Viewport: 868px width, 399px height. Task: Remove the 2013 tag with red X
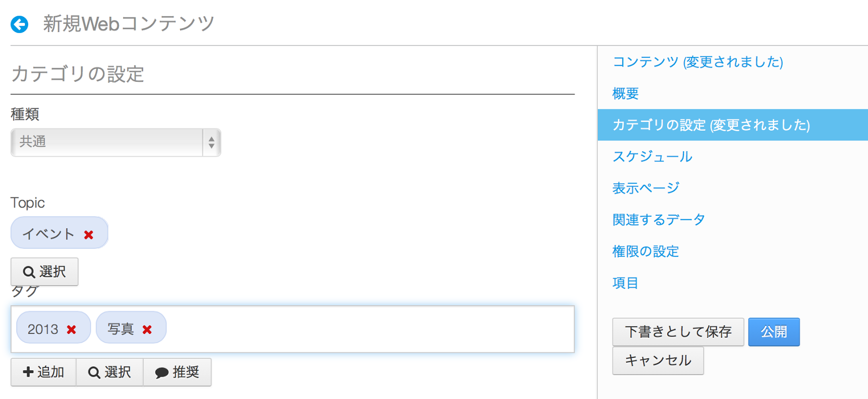71,330
